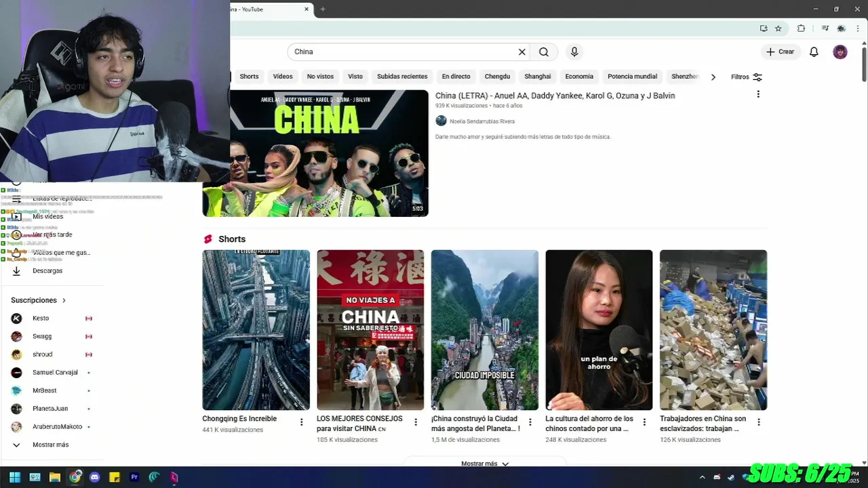Image resolution: width=868 pixels, height=488 pixels.
Task: Open the China (LETRA) video title link
Action: 555,96
